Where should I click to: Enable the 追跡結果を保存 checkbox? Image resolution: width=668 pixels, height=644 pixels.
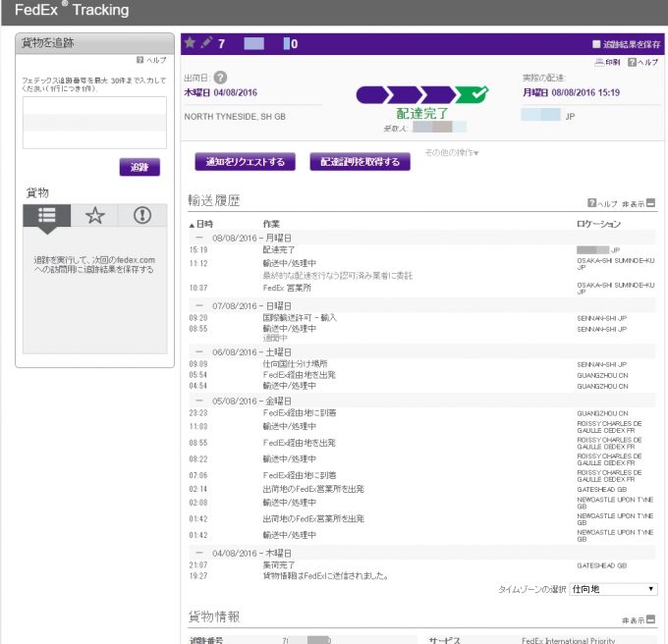pos(596,44)
